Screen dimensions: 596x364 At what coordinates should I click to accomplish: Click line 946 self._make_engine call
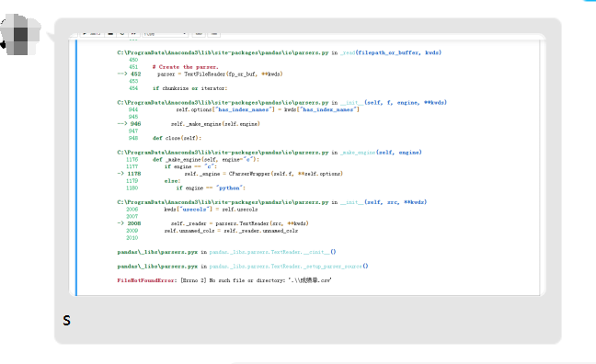pyautogui.click(x=215, y=124)
